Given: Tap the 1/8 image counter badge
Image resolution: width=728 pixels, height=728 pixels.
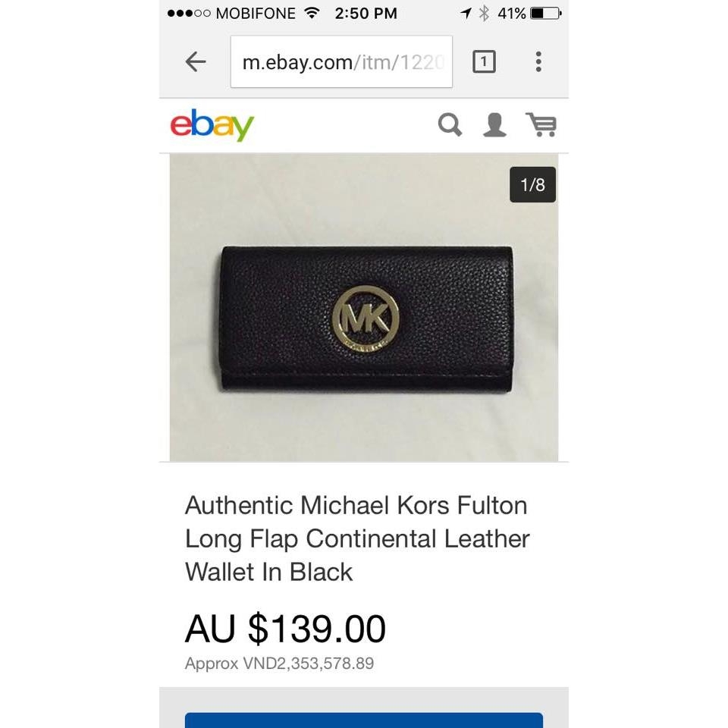Looking at the screenshot, I should click(x=532, y=184).
